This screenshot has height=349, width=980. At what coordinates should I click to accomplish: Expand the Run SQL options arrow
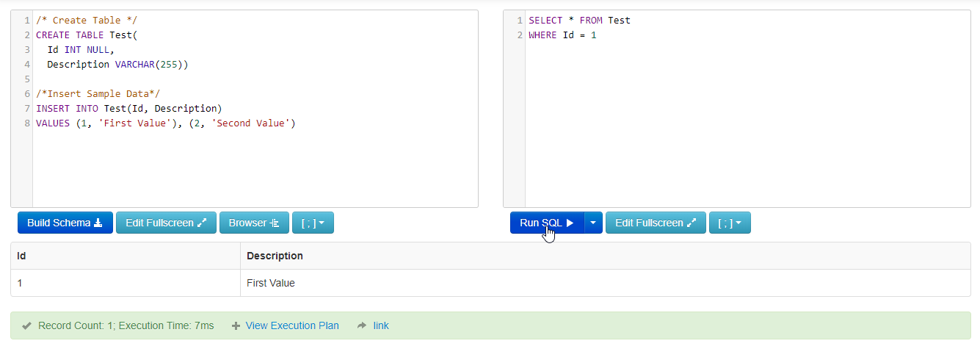pyautogui.click(x=593, y=223)
